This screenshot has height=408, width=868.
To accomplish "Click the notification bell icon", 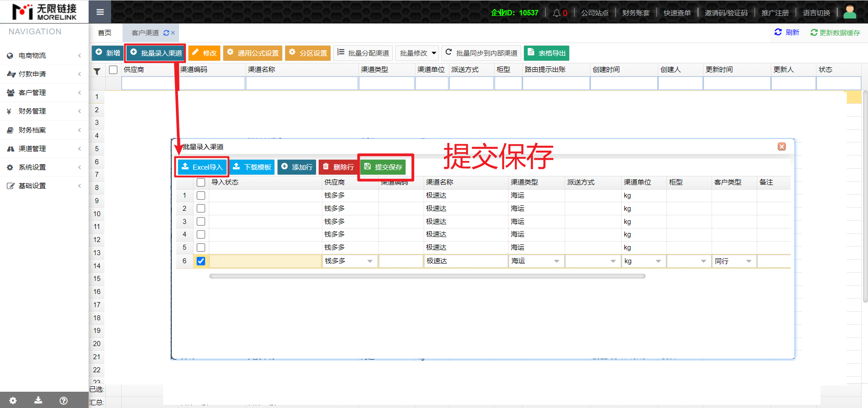I will click(557, 13).
